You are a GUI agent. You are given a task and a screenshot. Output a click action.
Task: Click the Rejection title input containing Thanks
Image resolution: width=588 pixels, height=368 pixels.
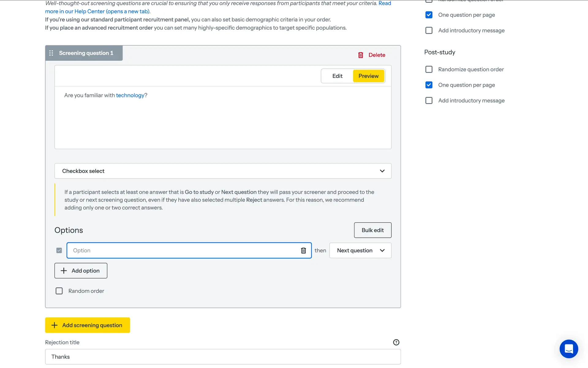(223, 357)
